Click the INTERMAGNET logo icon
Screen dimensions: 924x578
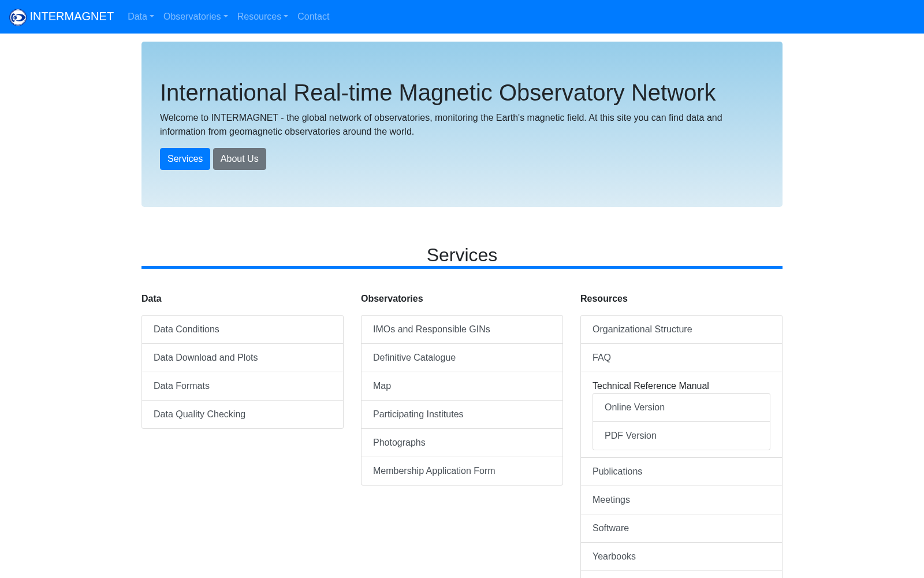18,17
